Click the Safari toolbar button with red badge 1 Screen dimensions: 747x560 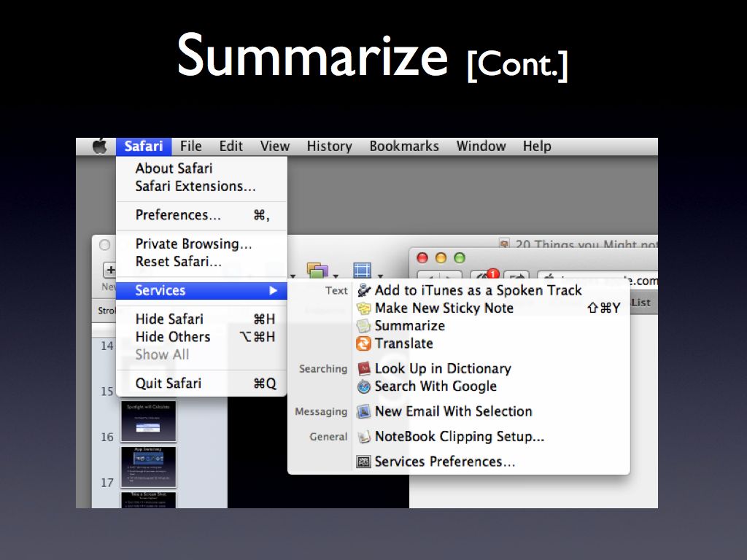(484, 276)
